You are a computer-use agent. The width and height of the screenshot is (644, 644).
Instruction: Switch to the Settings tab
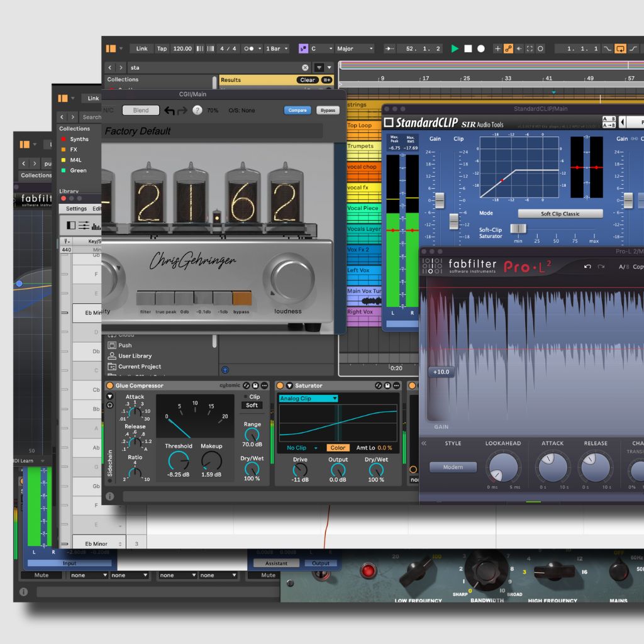coord(76,208)
